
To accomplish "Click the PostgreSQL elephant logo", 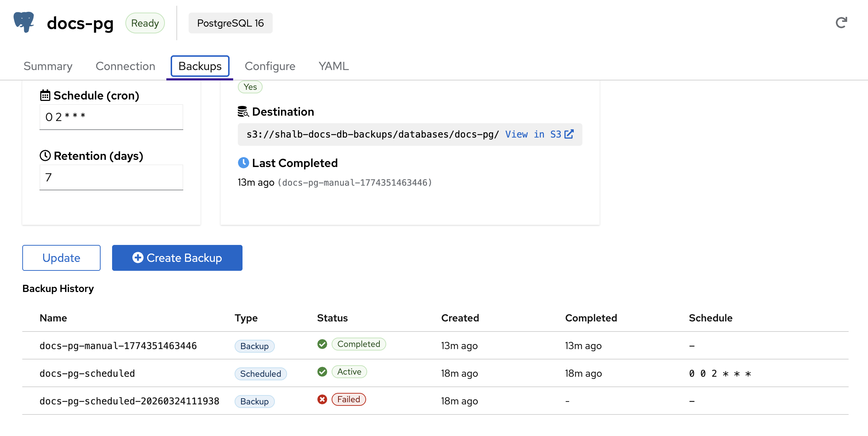I will 24,22.
